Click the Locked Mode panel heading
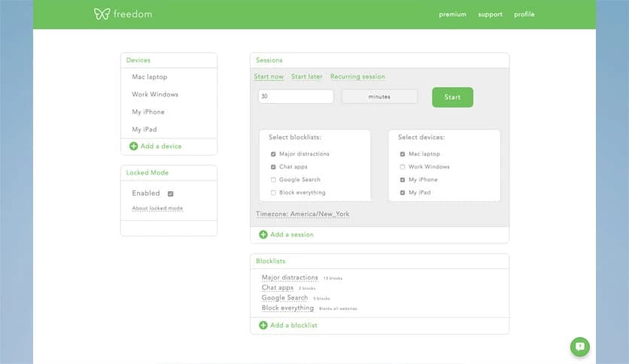The width and height of the screenshot is (629, 364). pyautogui.click(x=147, y=173)
